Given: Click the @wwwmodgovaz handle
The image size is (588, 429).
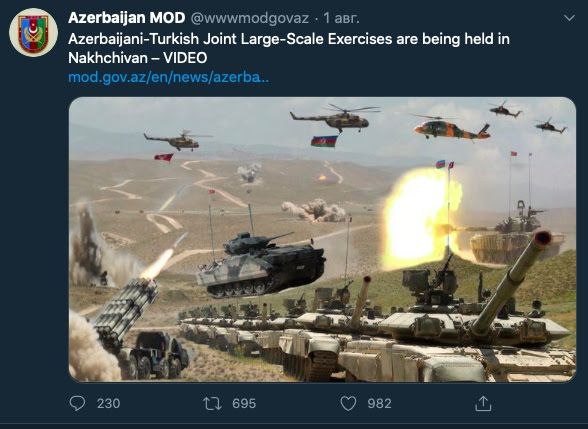Looking at the screenshot, I should pyautogui.click(x=250, y=18).
